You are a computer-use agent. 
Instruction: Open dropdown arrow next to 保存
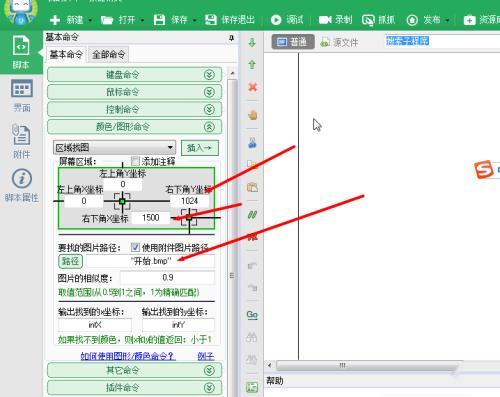click(194, 20)
